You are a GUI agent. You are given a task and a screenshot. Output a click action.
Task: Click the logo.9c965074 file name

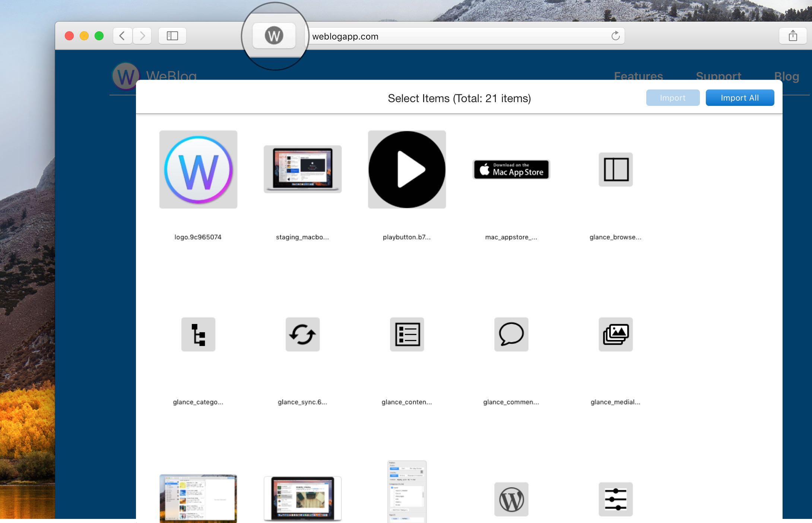tap(198, 237)
